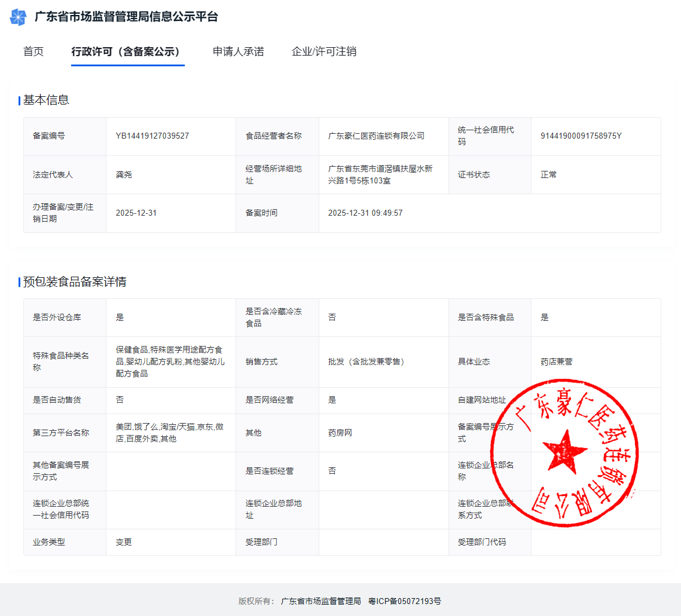
Task: Click the 是否含特殊食品 label
Action: (485, 317)
